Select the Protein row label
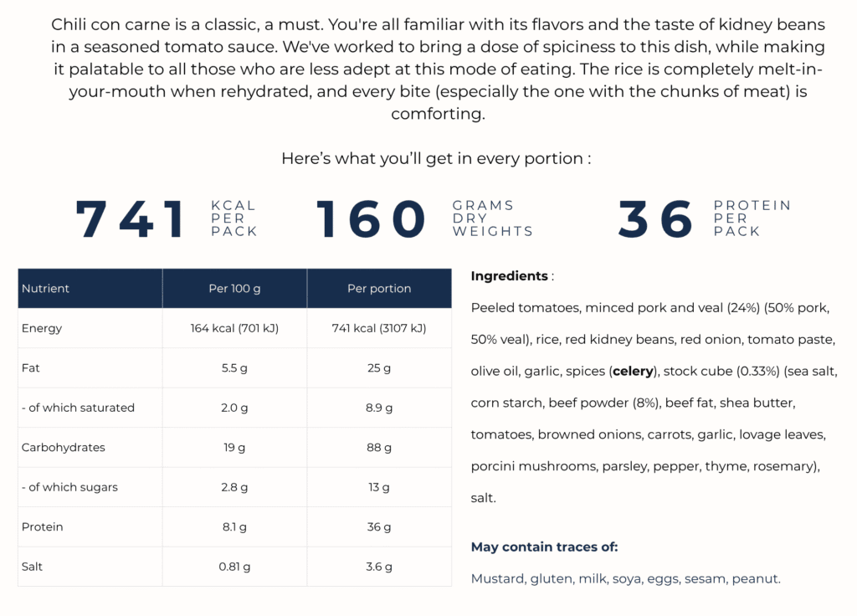 click(42, 527)
